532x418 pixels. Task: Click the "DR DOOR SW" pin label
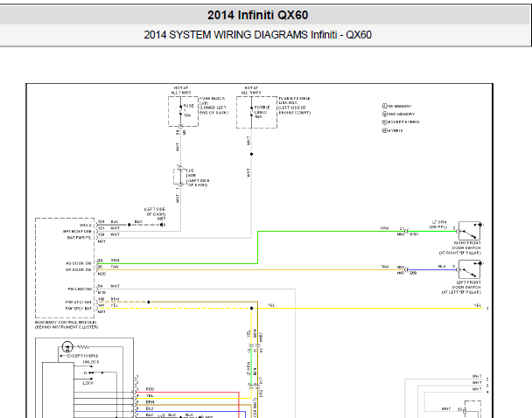(x=79, y=270)
